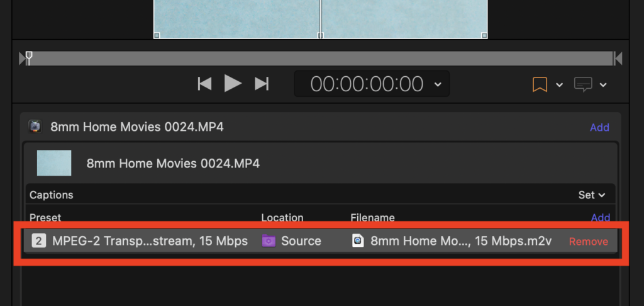644x306 pixels.
Task: Click the Compressor job icon in header
Action: pos(35,127)
